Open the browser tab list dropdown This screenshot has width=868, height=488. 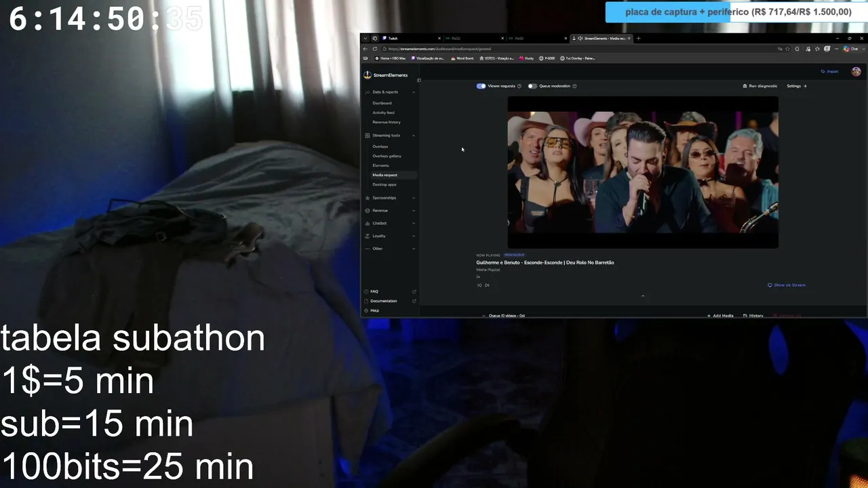(x=365, y=39)
